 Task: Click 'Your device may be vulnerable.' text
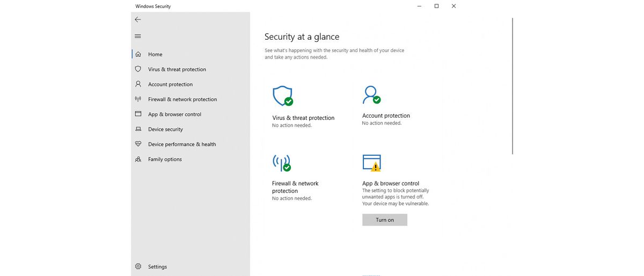click(x=396, y=204)
